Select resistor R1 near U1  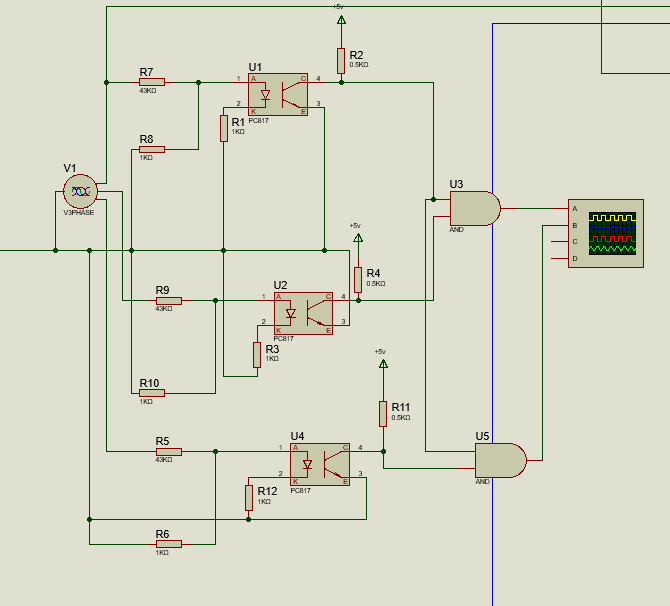(x=223, y=128)
